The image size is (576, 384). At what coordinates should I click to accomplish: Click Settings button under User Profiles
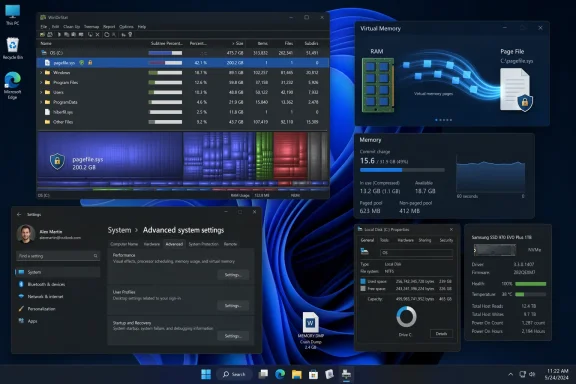(x=233, y=306)
